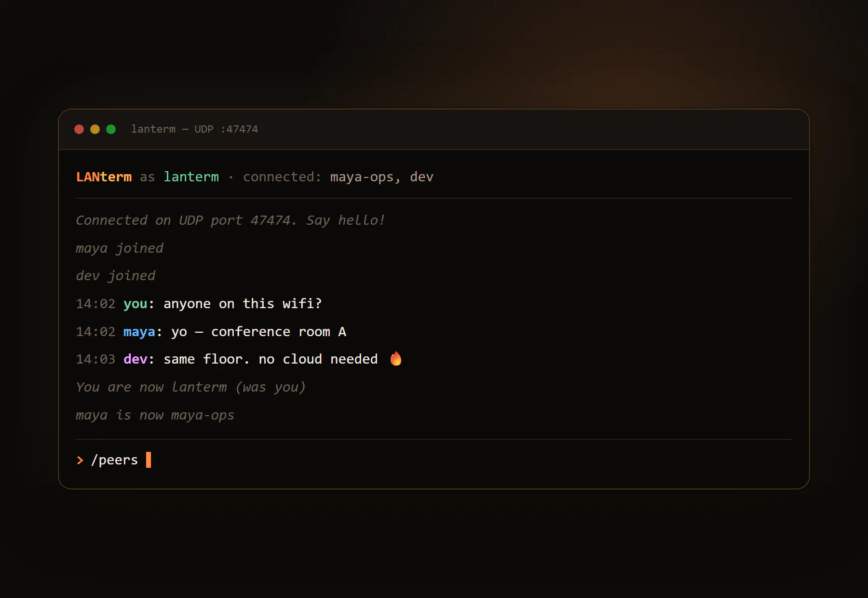Click 'You are now lanterm (was you)' line

click(191, 387)
